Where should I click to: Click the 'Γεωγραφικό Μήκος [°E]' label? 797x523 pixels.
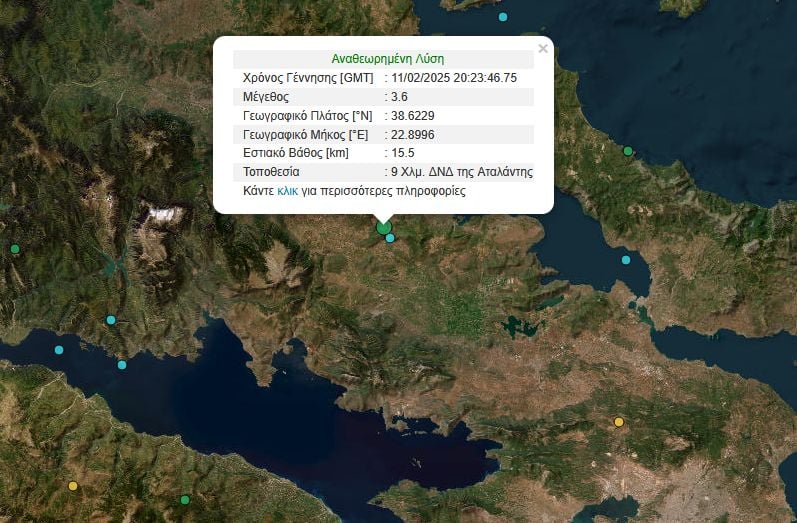305,134
